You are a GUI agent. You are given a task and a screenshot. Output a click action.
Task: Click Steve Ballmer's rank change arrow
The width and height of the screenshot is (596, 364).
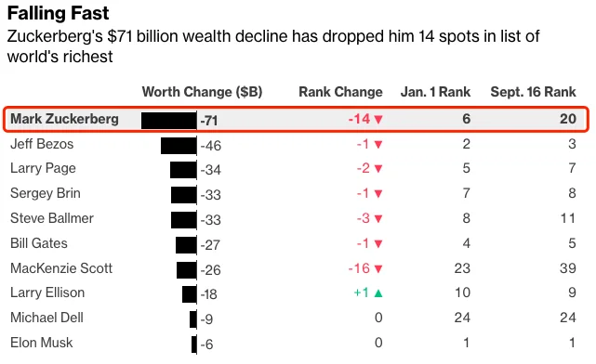click(378, 218)
